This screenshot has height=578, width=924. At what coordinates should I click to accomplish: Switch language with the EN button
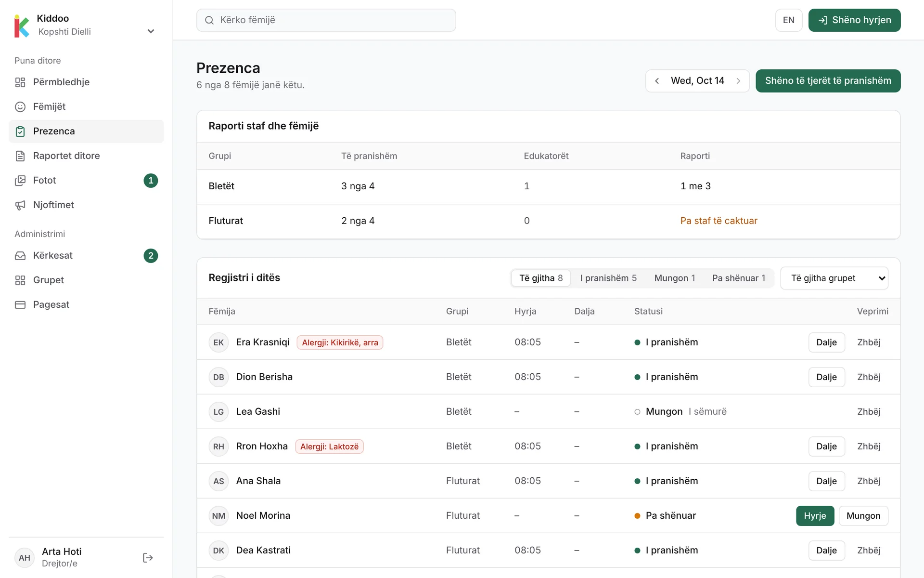tap(788, 20)
